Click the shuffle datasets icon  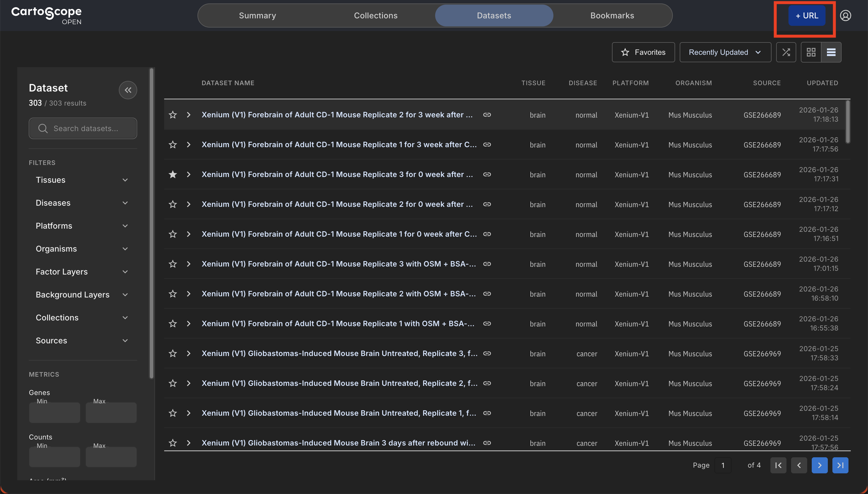[786, 52]
